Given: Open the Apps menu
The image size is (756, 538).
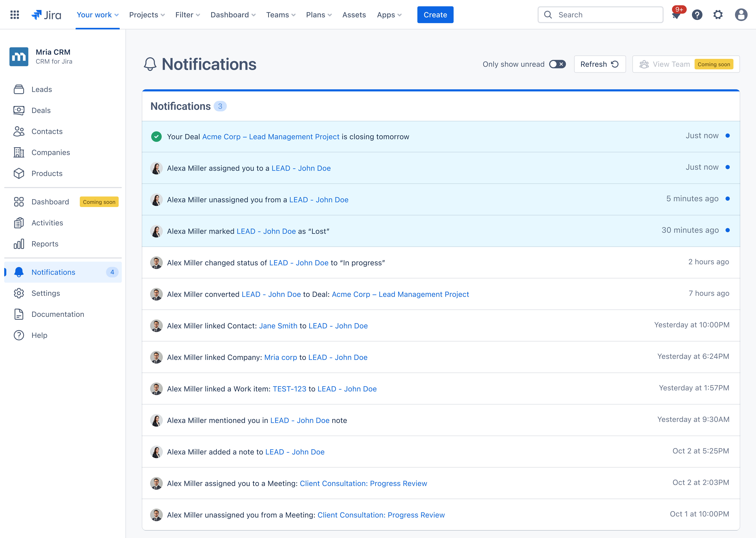Looking at the screenshot, I should tap(389, 15).
